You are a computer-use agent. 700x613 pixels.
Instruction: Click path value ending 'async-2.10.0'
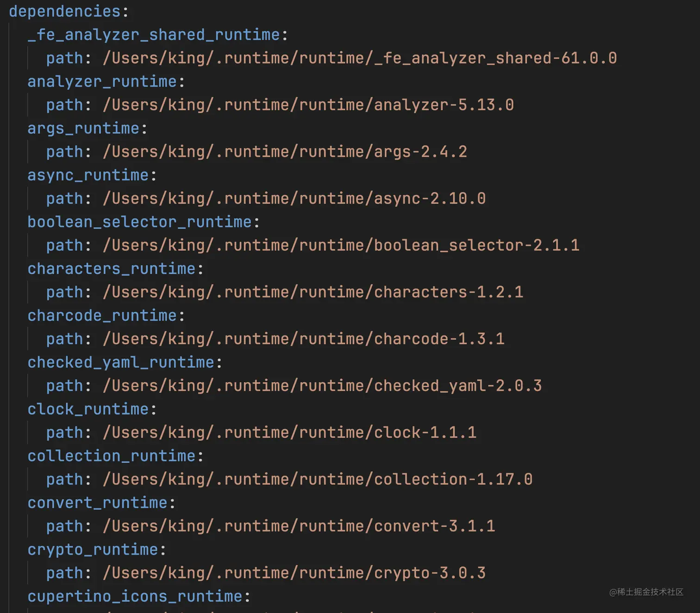pyautogui.click(x=294, y=198)
